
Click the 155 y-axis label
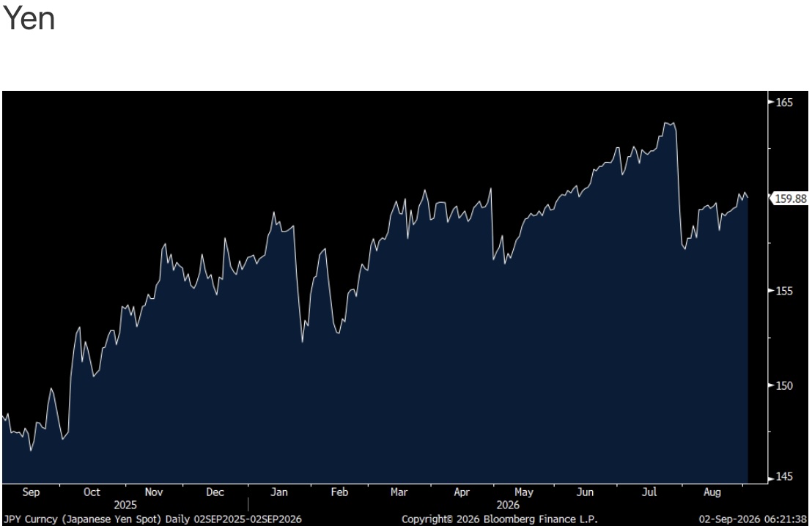pyautogui.click(x=784, y=292)
